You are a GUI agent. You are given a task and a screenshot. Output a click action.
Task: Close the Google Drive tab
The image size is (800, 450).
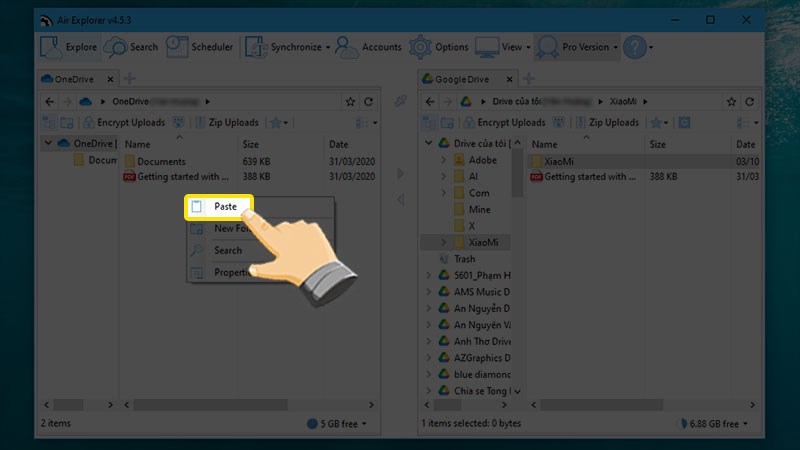point(509,79)
